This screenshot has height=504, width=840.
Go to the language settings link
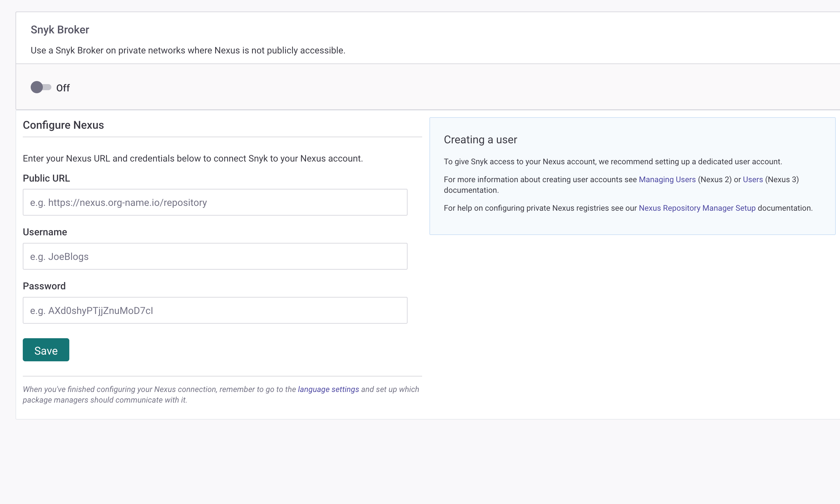coord(328,389)
